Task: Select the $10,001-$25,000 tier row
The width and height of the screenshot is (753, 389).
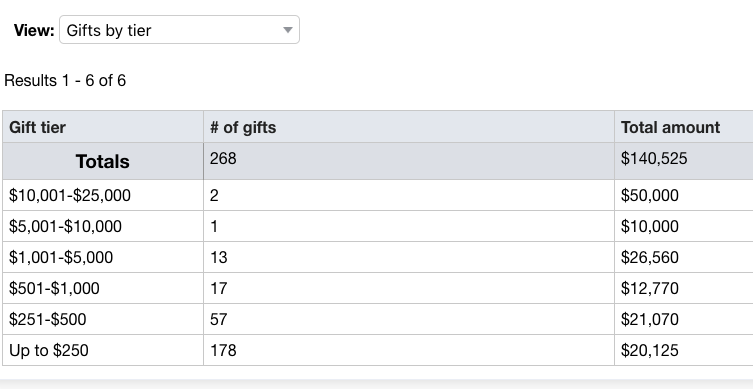Action: (377, 195)
